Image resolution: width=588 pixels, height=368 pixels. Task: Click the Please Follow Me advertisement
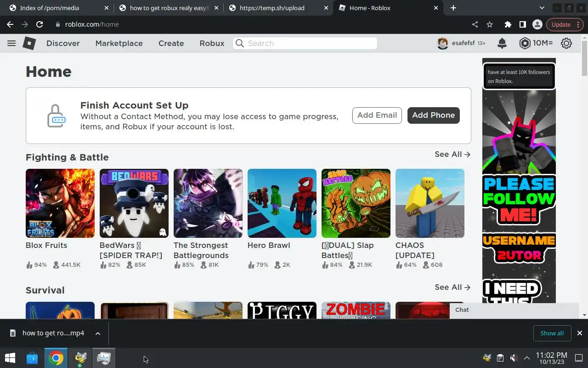click(x=519, y=180)
